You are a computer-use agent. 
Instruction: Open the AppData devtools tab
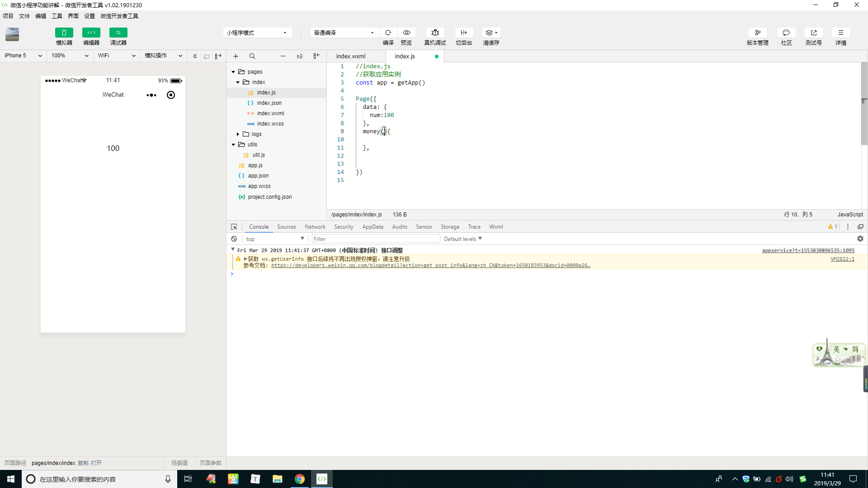[x=373, y=227]
